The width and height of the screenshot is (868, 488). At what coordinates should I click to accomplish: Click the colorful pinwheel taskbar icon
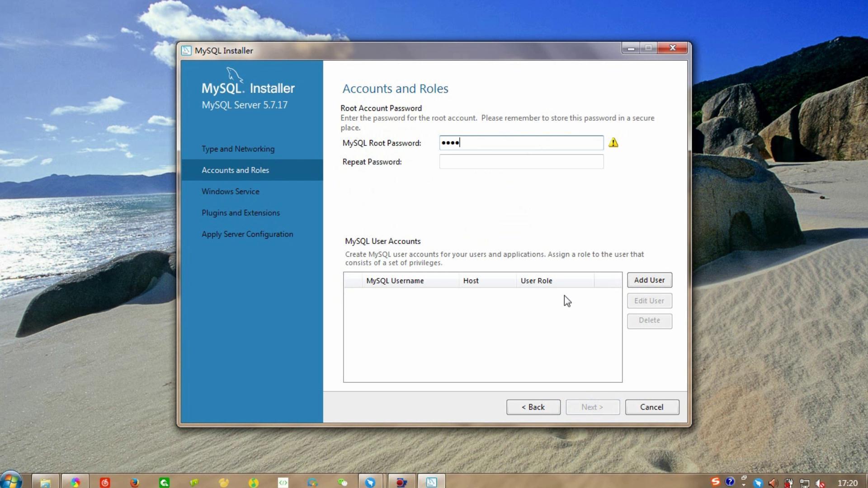[75, 483]
